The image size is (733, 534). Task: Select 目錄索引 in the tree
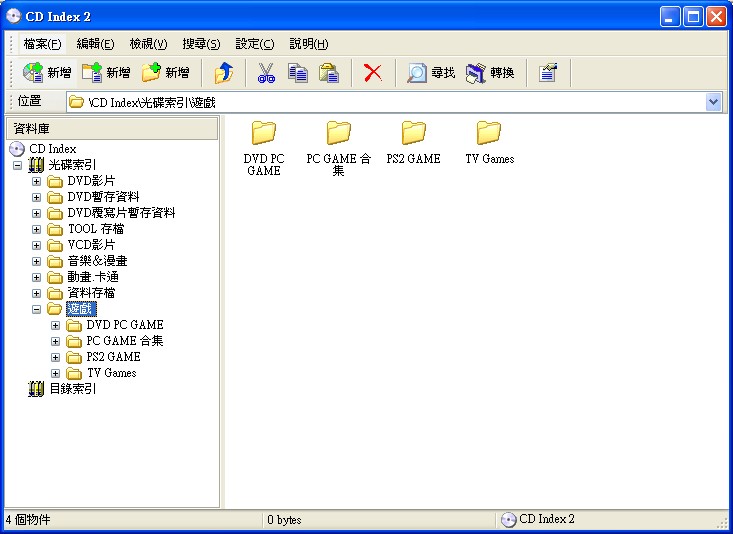tap(72, 389)
